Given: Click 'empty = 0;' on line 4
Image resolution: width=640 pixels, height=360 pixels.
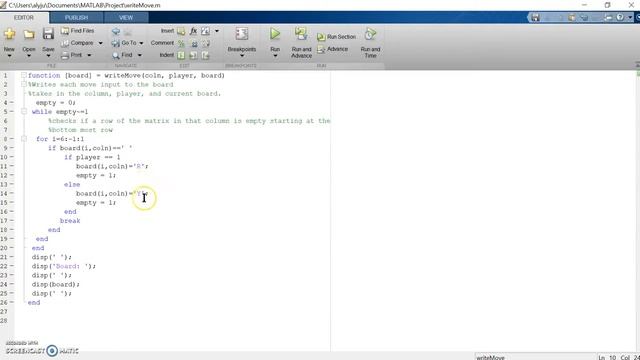Looking at the screenshot, I should click(x=56, y=102).
